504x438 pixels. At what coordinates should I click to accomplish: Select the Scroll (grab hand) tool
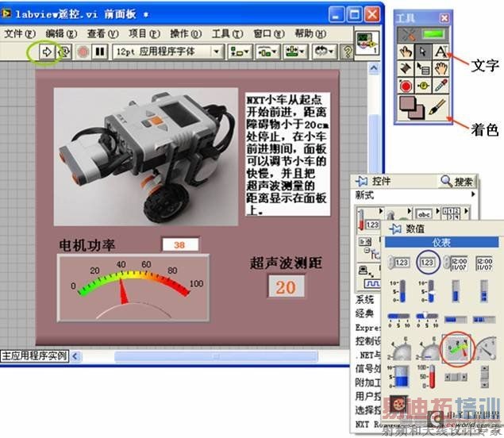click(x=441, y=68)
